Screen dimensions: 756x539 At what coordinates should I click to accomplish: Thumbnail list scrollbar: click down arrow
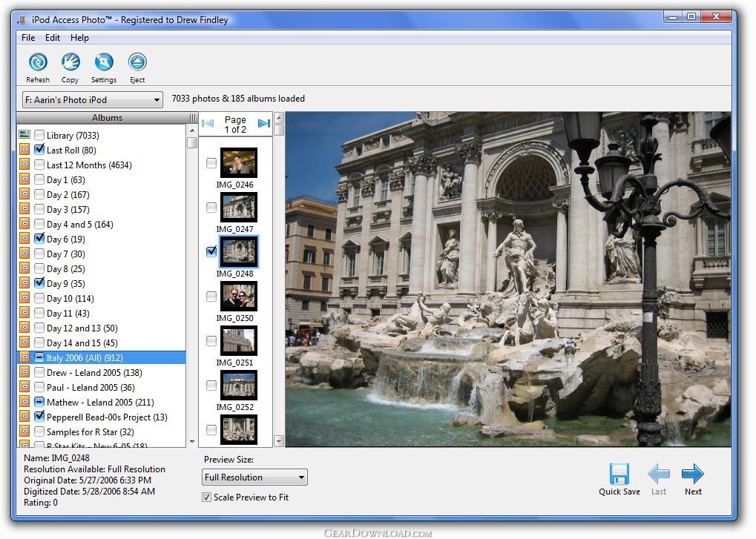click(279, 440)
